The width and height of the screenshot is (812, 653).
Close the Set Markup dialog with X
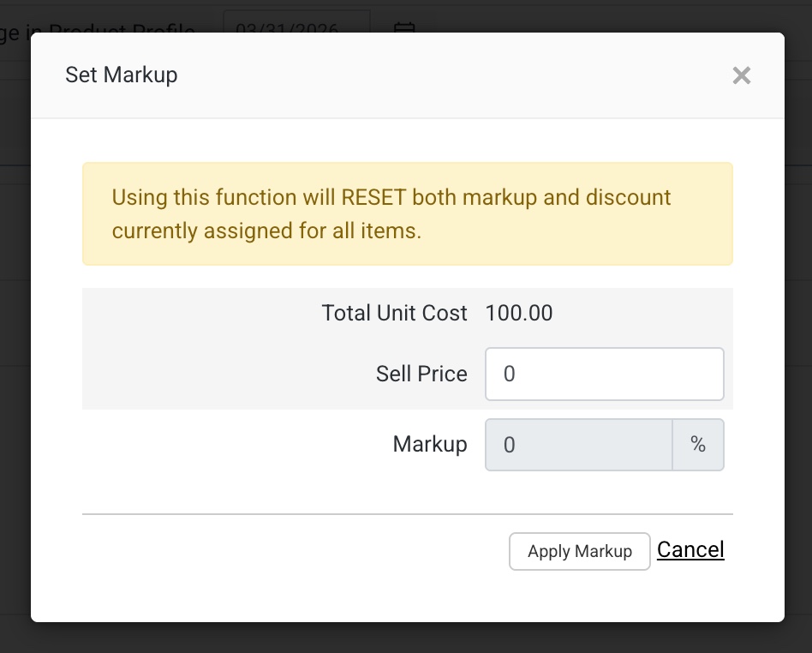pos(741,75)
